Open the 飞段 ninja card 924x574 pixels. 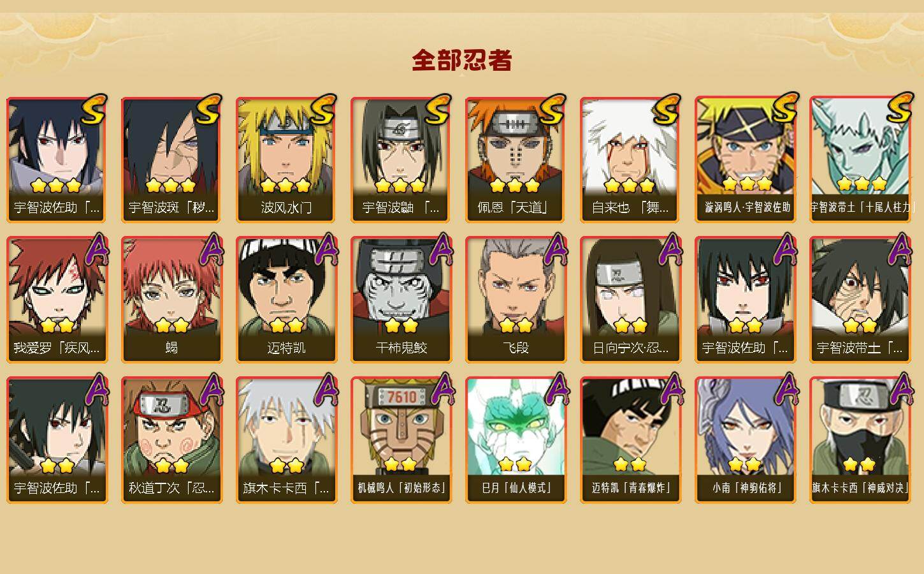click(516, 300)
